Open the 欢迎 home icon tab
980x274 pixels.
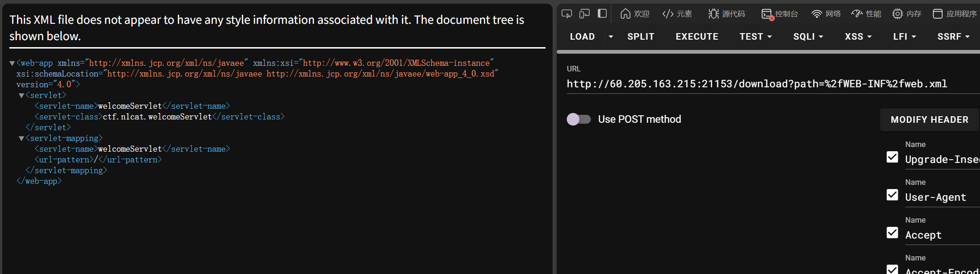tap(625, 14)
